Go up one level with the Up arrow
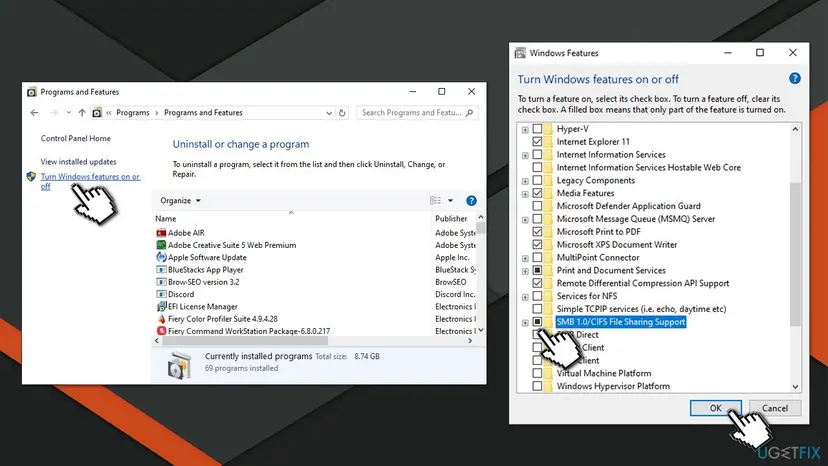828x466 pixels. [82, 113]
